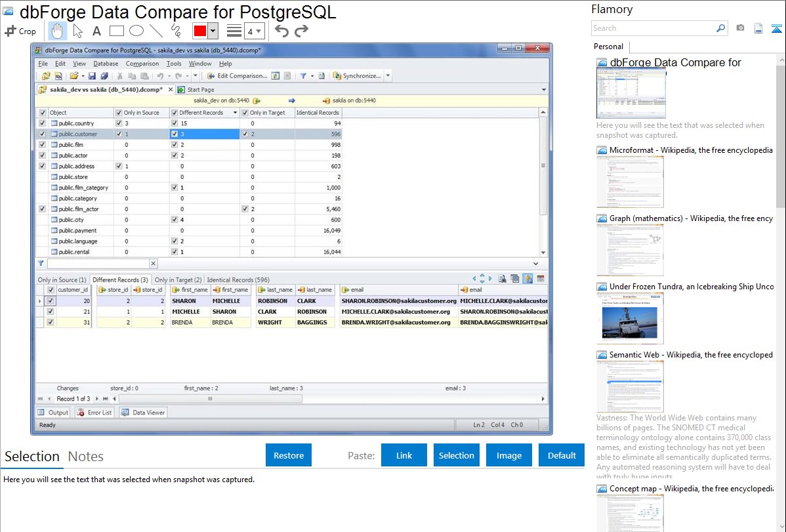The height and width of the screenshot is (532, 786).
Task: Switch to the Only in Target (2) tab
Action: coord(178,280)
